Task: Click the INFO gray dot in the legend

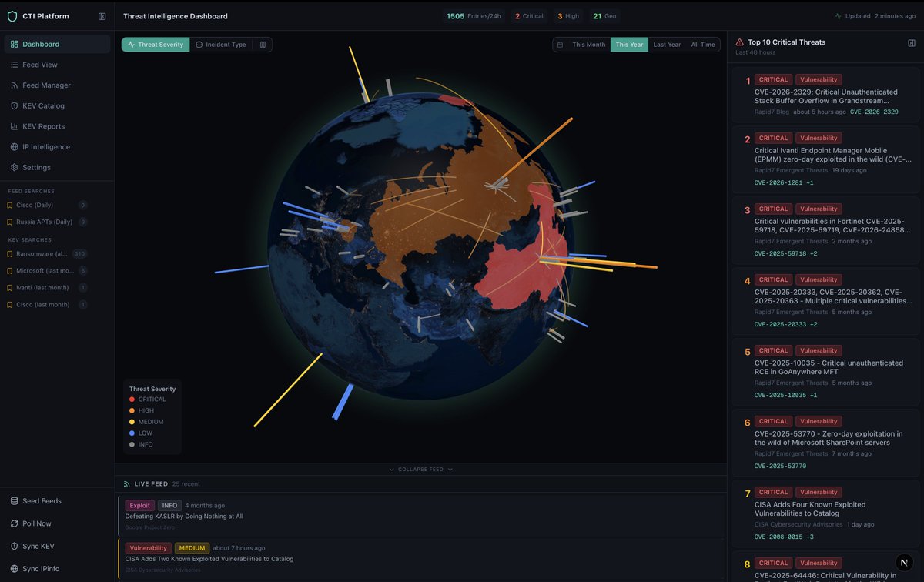Action: tap(132, 444)
